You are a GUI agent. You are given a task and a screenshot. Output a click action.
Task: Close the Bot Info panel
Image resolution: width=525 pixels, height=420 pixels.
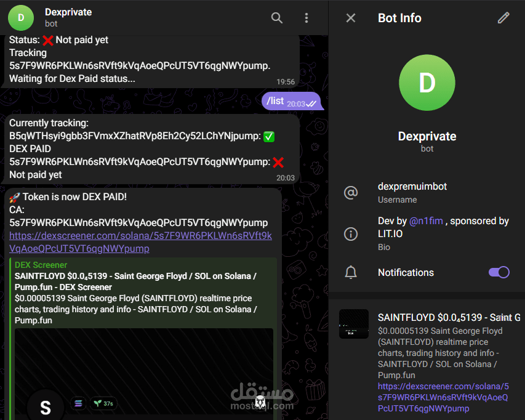(351, 18)
